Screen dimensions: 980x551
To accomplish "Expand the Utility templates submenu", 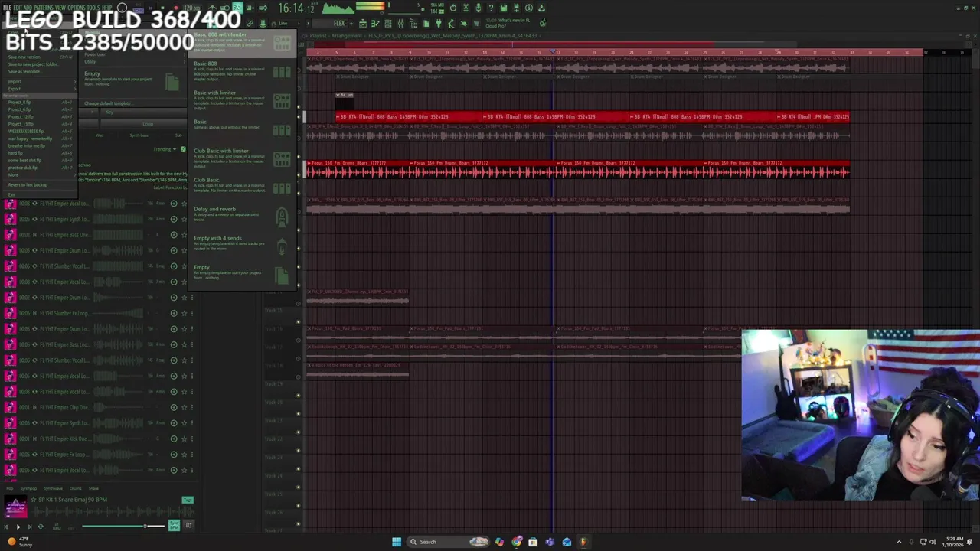I will pyautogui.click(x=133, y=62).
